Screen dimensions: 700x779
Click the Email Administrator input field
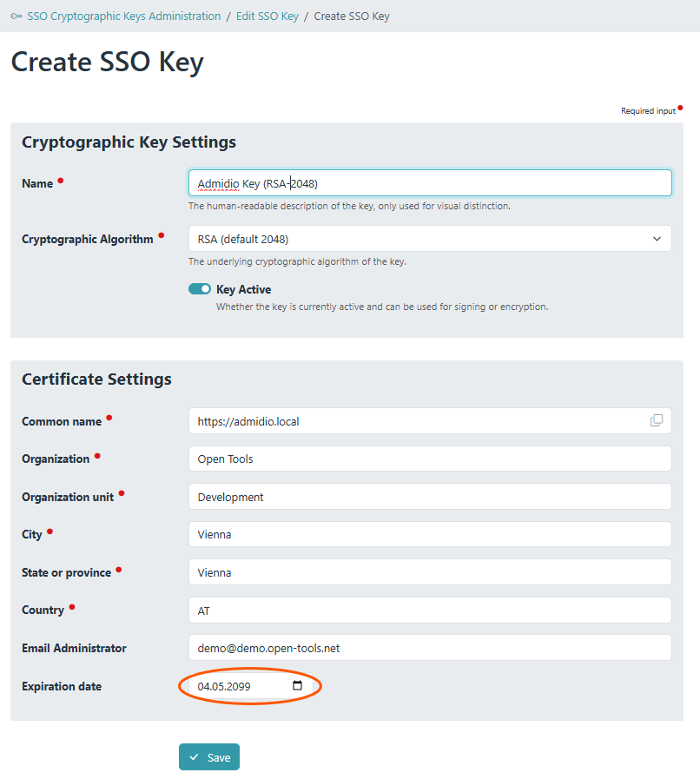pyautogui.click(x=430, y=648)
